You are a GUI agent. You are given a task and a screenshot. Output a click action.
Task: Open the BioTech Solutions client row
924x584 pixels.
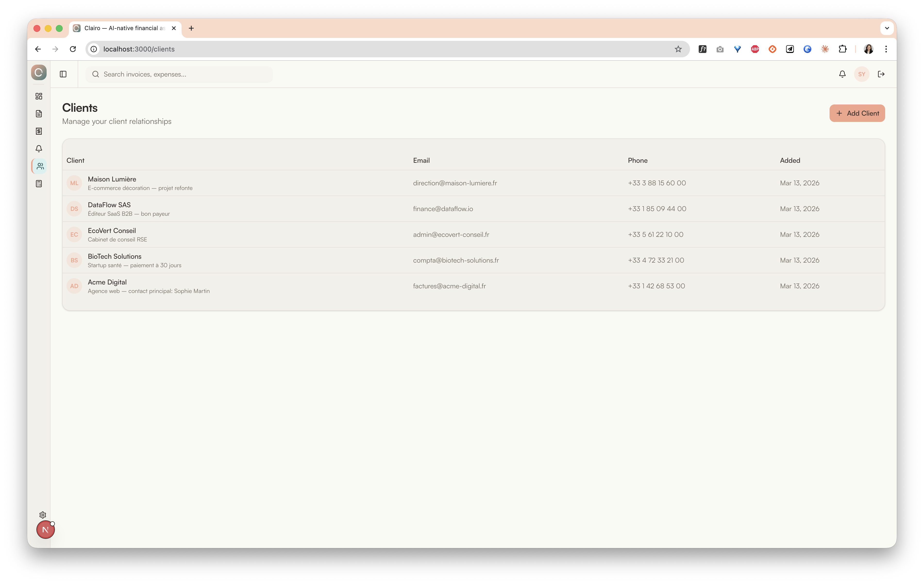point(473,260)
